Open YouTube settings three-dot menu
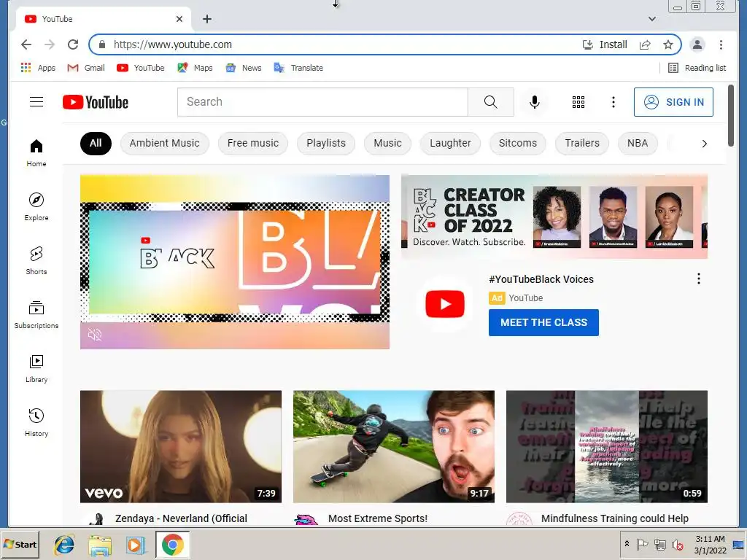 coord(613,102)
